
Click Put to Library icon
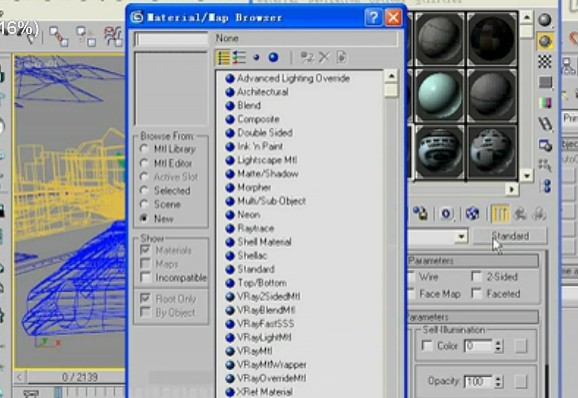tap(421, 213)
